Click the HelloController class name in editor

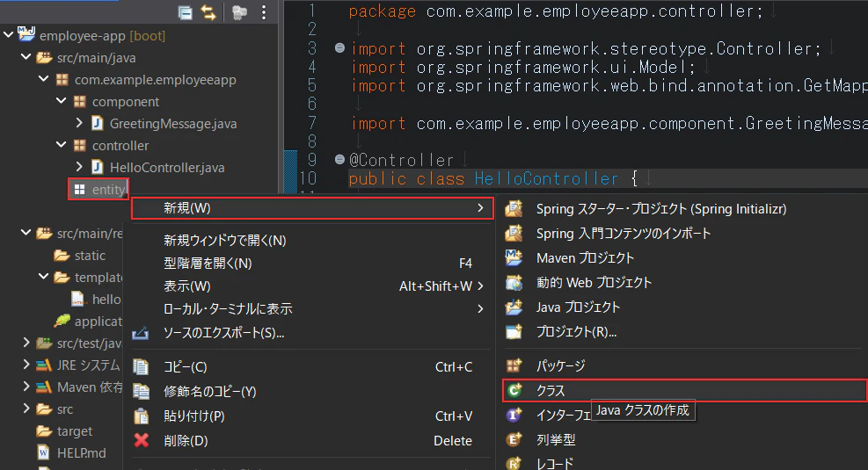[x=546, y=178]
